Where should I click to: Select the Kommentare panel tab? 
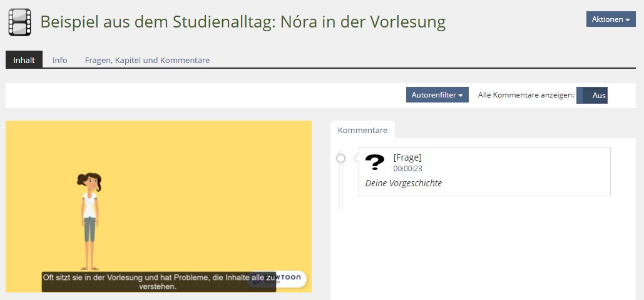pyautogui.click(x=362, y=130)
